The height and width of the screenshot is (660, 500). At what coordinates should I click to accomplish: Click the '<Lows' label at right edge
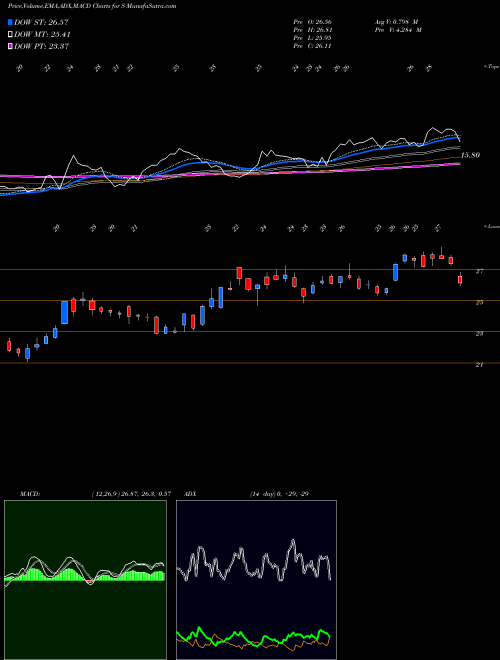pos(491,226)
